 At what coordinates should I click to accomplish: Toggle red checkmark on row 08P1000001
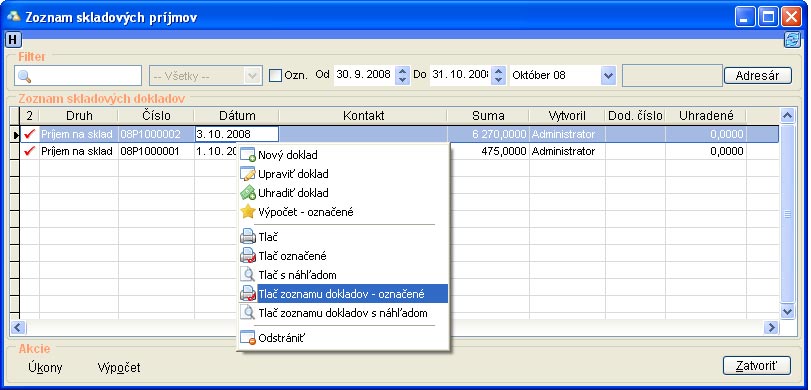[29, 151]
